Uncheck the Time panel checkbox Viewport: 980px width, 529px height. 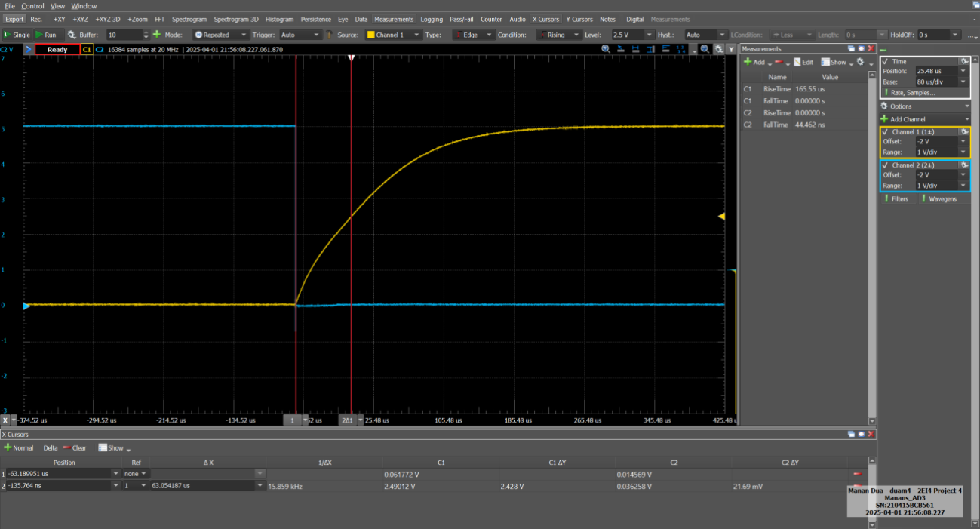coord(886,61)
